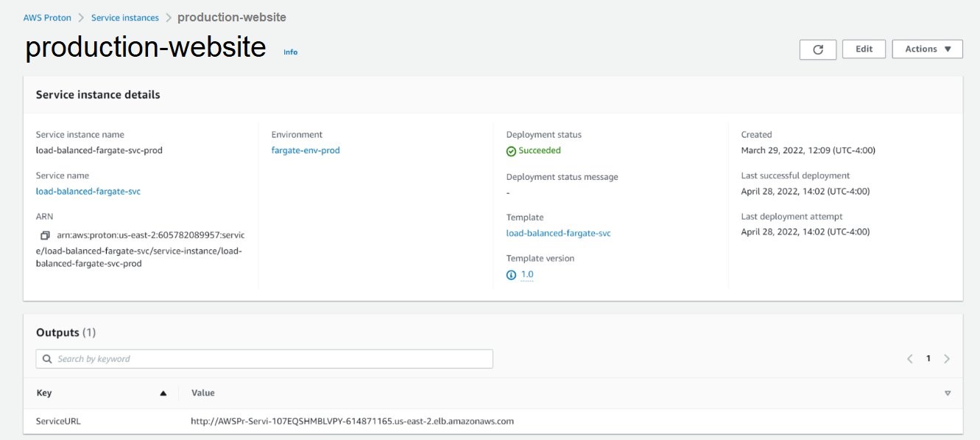Open load-balanced-fargate-svc service name link

88,192
